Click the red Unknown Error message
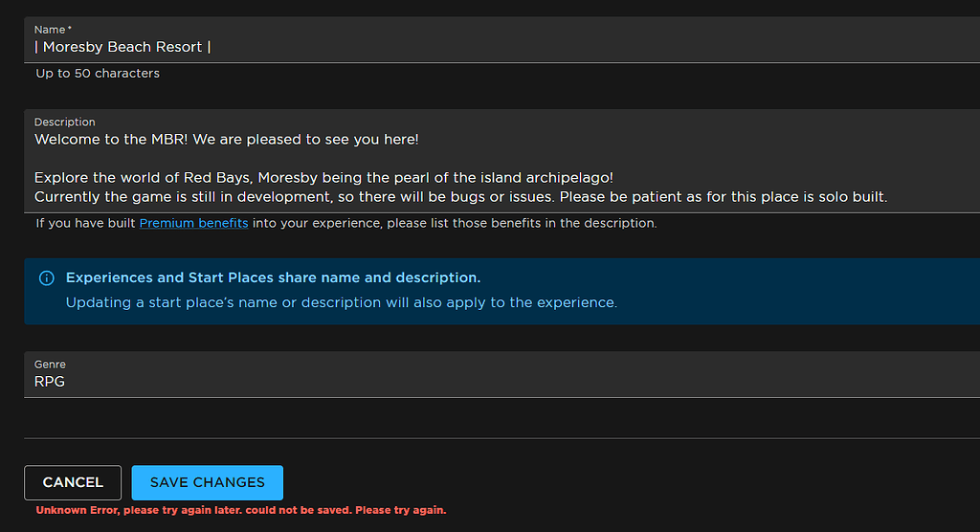980x532 pixels. (x=241, y=510)
